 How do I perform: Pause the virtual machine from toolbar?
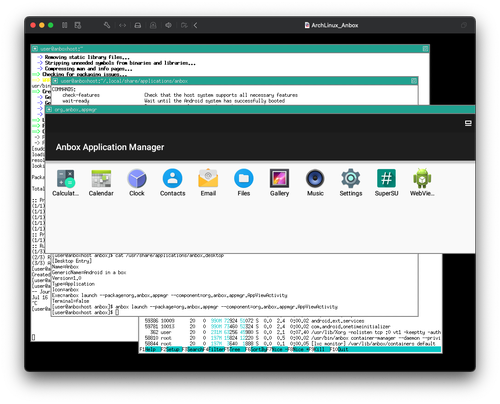[65, 25]
